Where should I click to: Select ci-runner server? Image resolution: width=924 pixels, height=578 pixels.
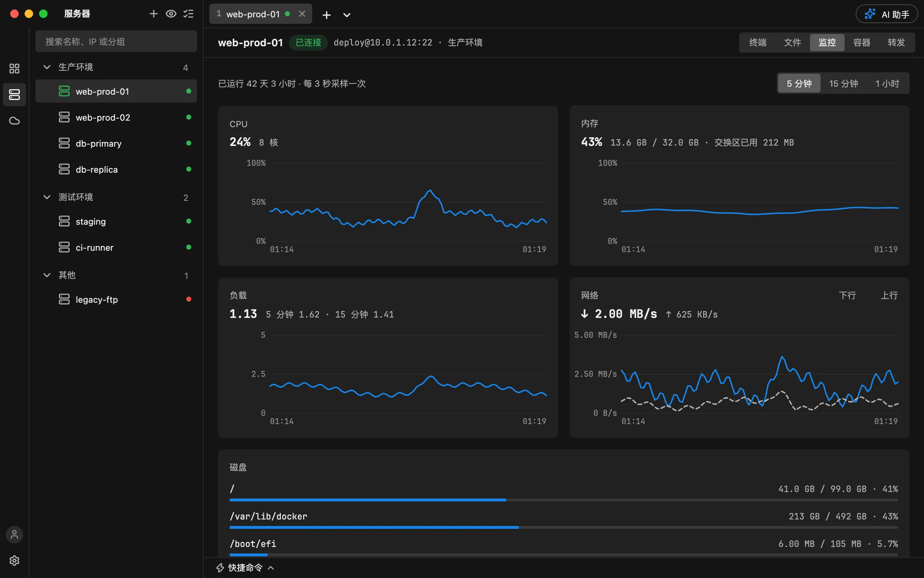point(116,247)
